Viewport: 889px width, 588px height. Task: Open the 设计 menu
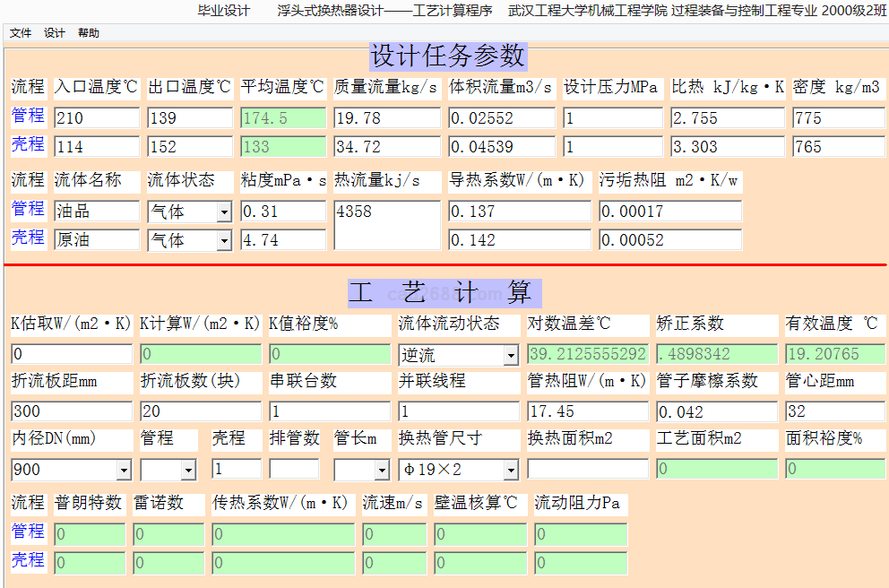tap(55, 33)
